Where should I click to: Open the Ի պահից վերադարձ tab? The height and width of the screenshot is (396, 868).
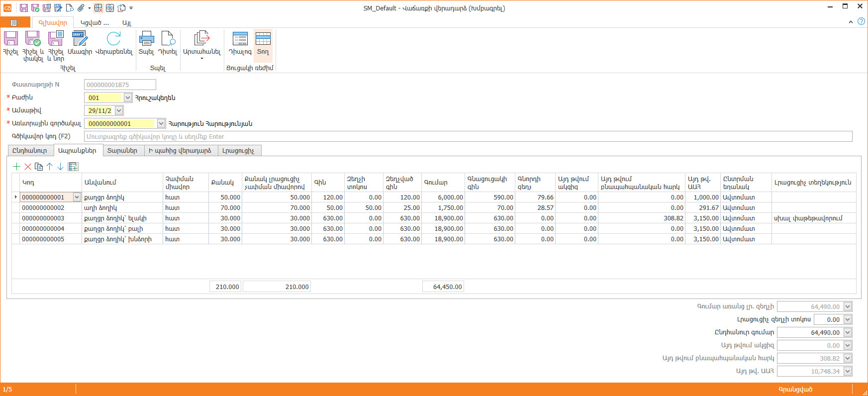(x=180, y=150)
